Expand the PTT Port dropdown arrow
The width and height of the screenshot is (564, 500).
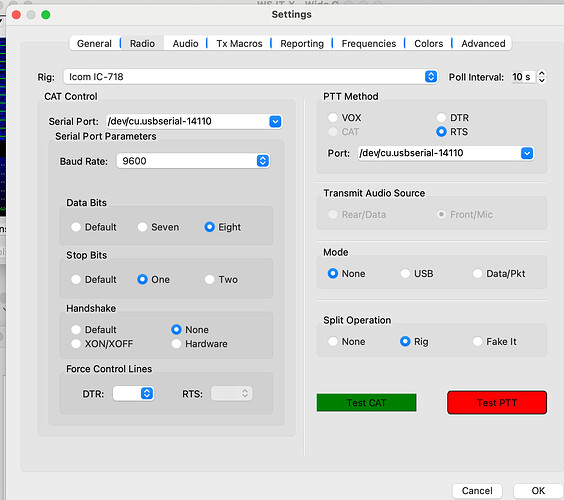coord(527,153)
